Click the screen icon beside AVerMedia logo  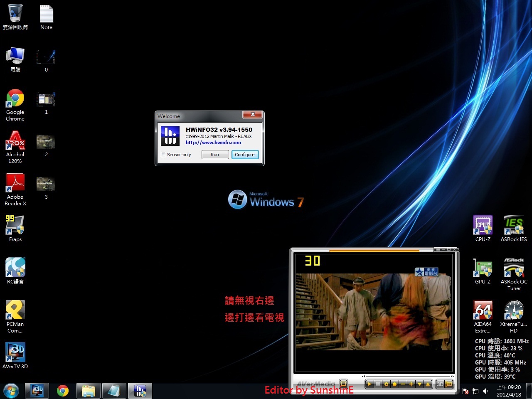[x=343, y=383]
